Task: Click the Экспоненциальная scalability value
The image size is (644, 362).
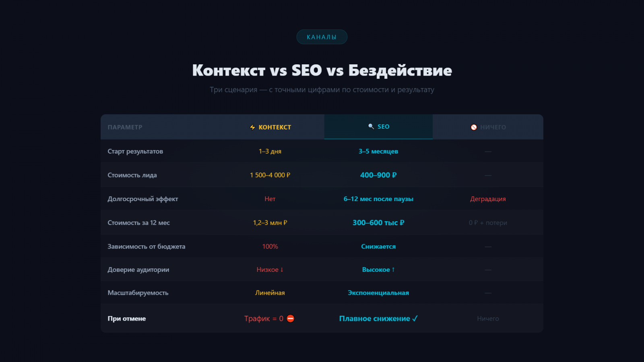Action: (378, 293)
